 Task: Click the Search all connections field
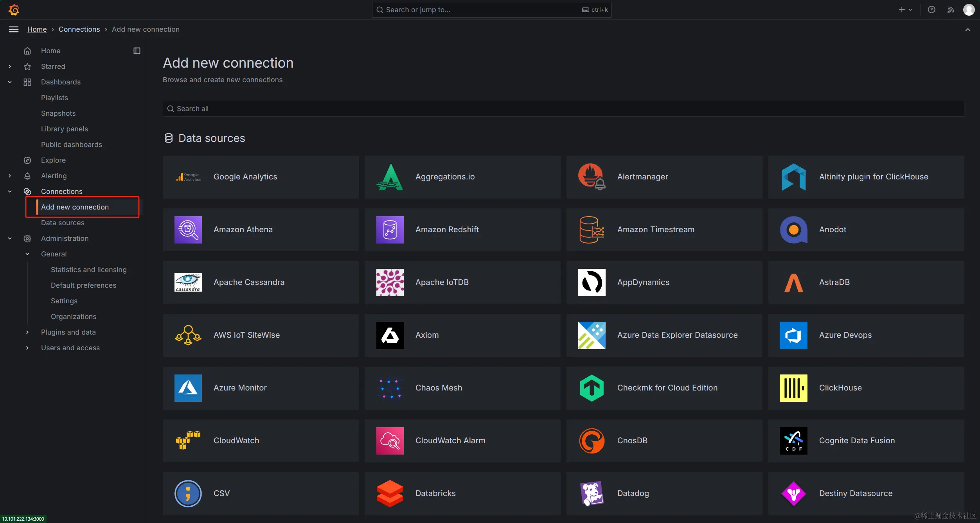point(563,109)
